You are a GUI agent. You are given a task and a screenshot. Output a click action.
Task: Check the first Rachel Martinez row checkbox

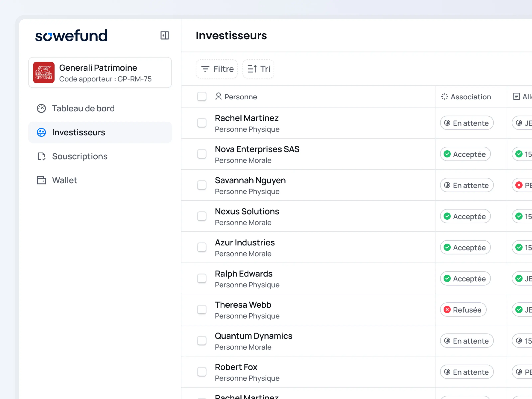coord(202,123)
